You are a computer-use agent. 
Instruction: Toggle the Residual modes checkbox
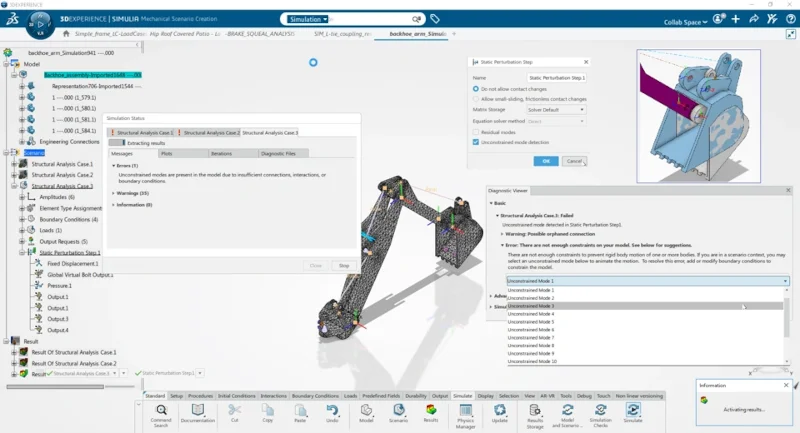[x=476, y=132]
